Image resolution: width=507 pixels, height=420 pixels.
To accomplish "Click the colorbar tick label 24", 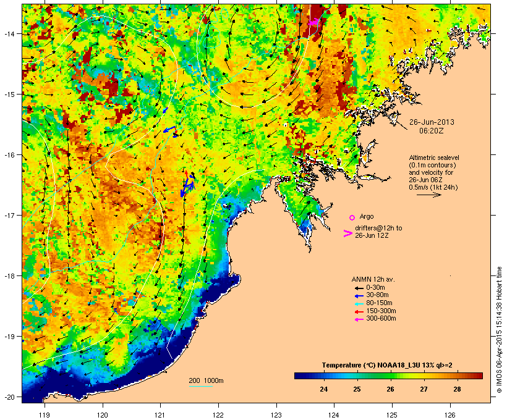I will coord(323,389).
